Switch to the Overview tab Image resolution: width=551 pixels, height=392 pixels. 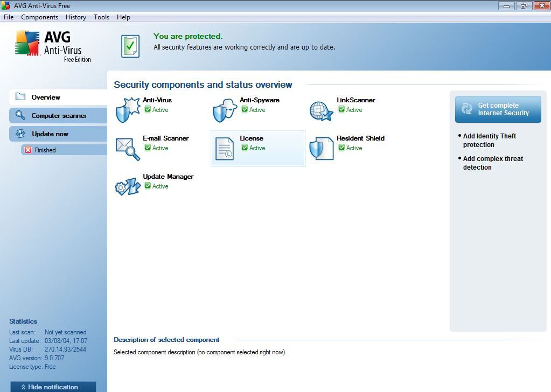(46, 97)
